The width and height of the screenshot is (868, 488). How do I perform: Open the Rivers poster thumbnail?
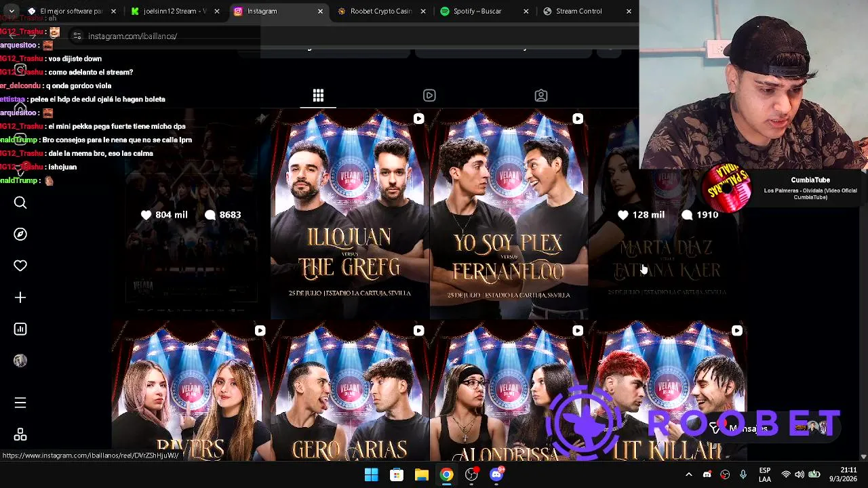pyautogui.click(x=191, y=391)
